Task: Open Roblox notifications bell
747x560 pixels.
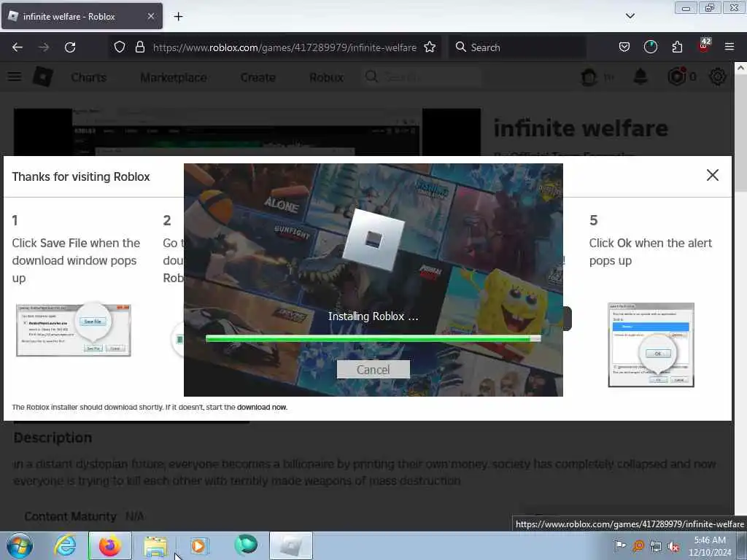Action: tap(640, 77)
